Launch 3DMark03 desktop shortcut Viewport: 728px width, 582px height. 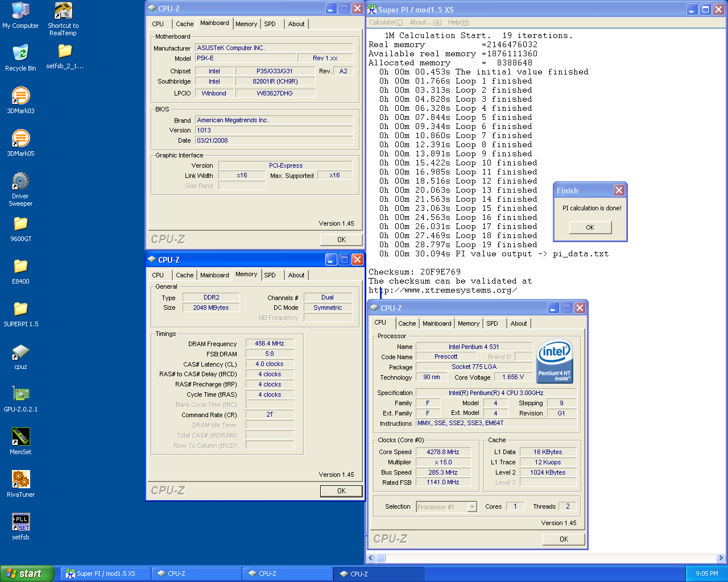tap(20, 100)
